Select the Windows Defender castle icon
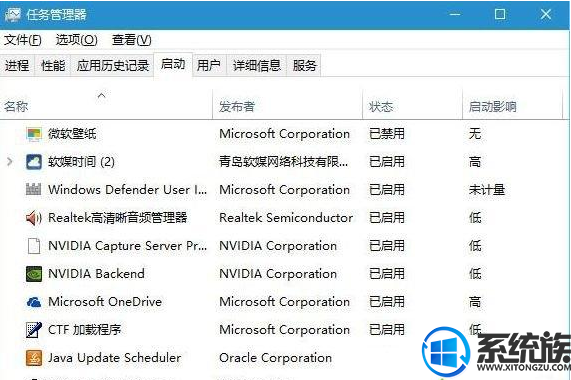The height and width of the screenshot is (380, 571). pos(34,189)
